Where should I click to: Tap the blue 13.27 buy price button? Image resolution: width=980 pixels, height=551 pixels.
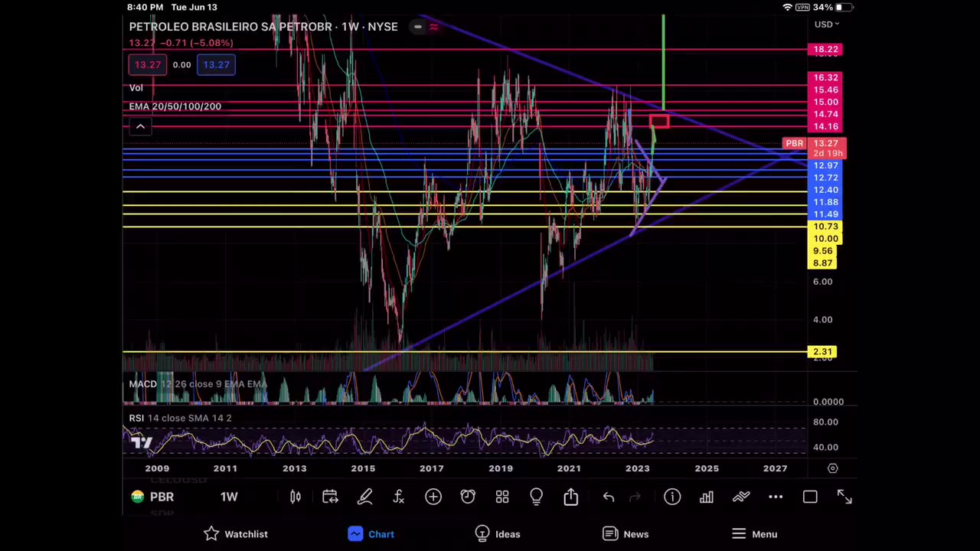coord(216,65)
